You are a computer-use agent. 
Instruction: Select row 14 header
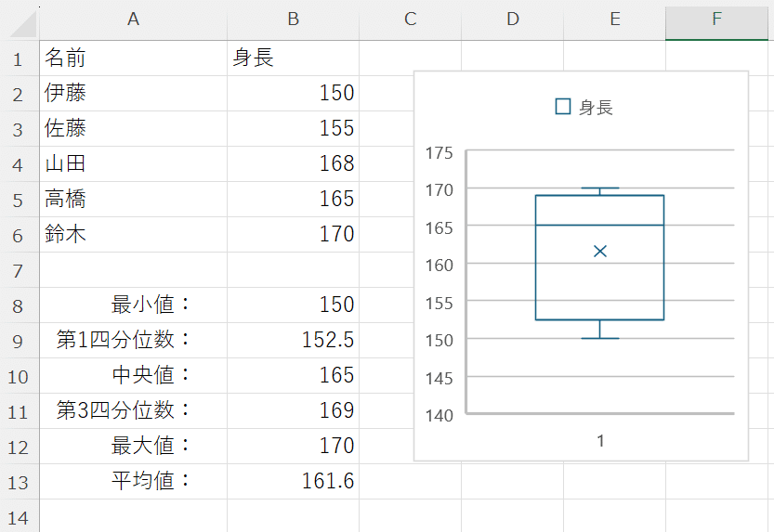coord(20,517)
